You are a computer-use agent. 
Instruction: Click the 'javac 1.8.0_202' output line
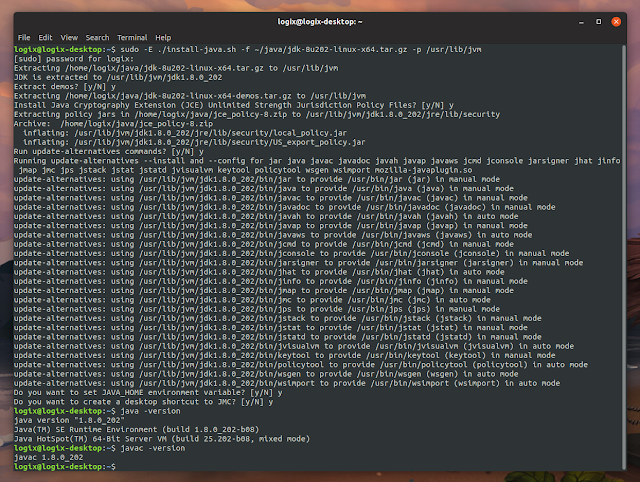[x=49, y=458]
